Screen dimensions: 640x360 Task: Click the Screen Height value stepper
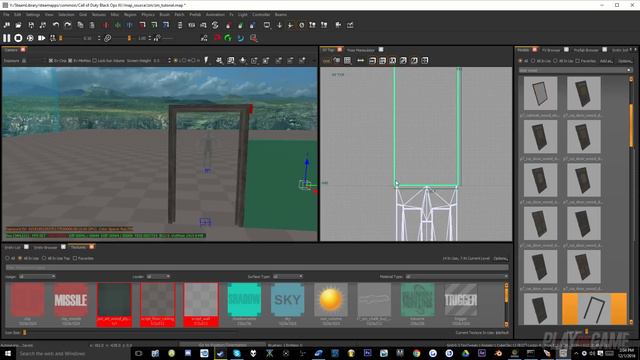[x=169, y=60]
